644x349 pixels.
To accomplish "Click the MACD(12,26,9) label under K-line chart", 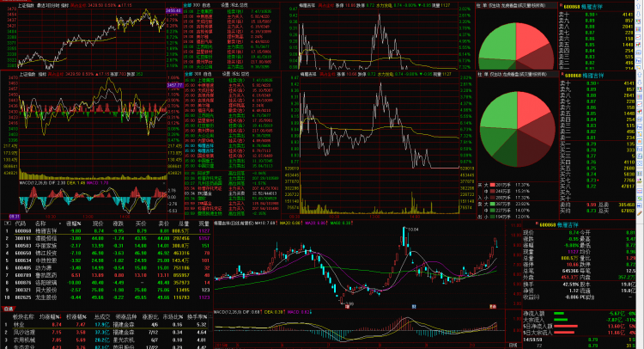I will pos(228,312).
